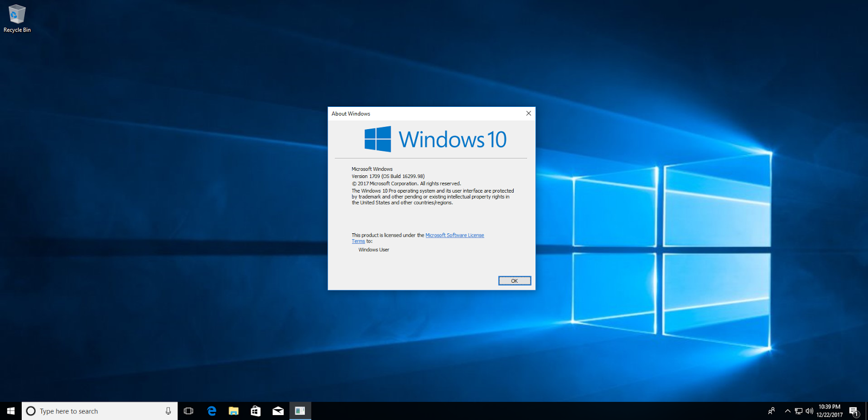The height and width of the screenshot is (420, 868).
Task: Click the 'Microsoft Windows' text line
Action: click(372, 169)
